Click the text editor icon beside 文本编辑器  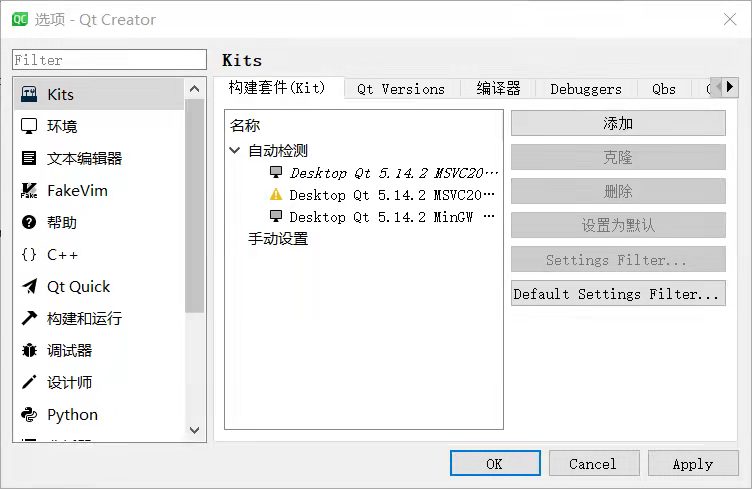point(29,158)
